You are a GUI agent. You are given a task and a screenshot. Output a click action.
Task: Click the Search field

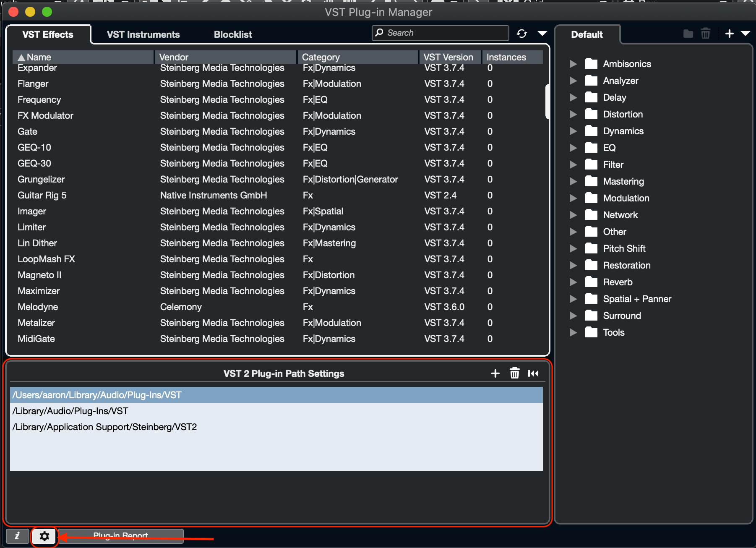440,33
